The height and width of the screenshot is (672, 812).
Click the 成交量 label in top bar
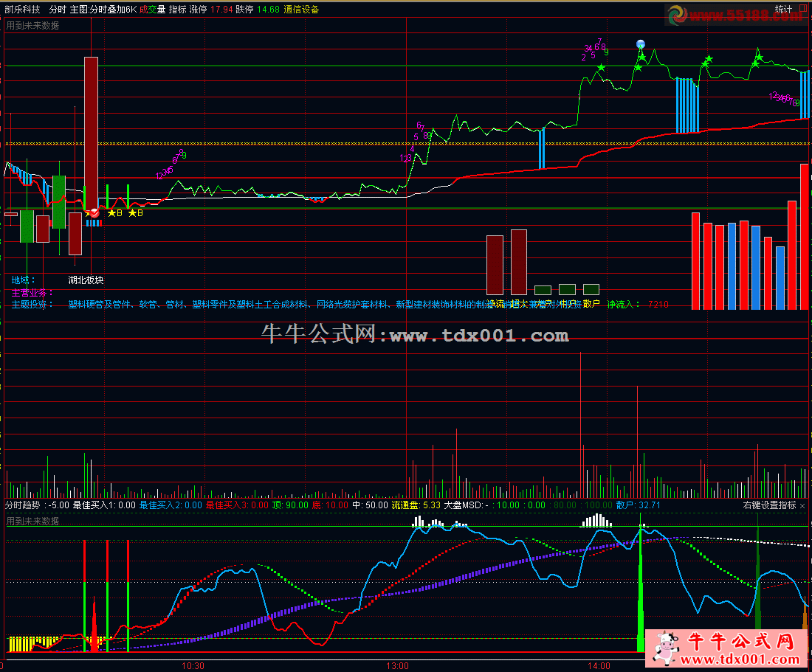point(152,10)
